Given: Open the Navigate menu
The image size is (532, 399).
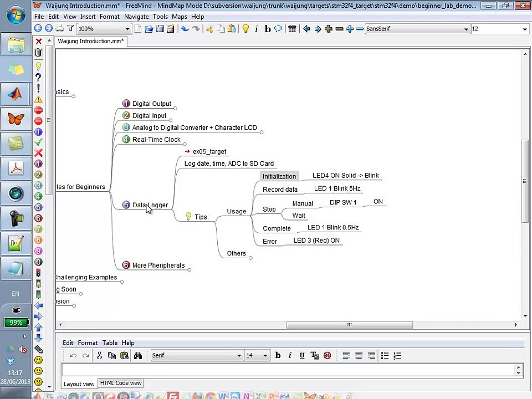Looking at the screenshot, I should click(x=136, y=17).
